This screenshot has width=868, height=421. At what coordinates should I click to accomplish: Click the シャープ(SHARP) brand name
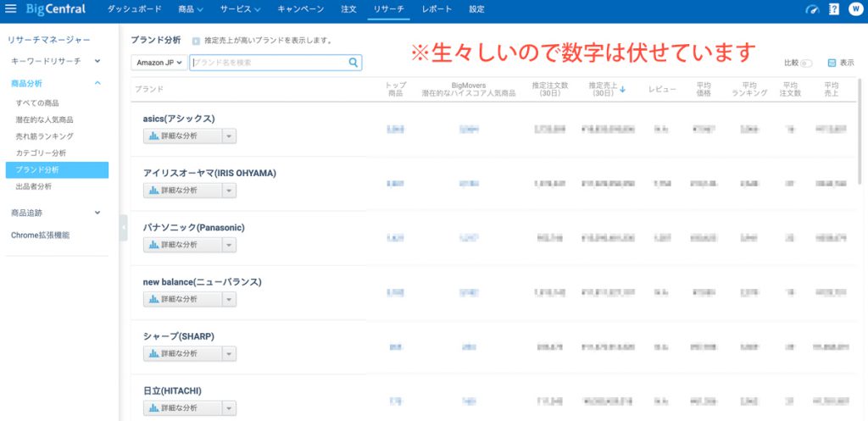179,336
